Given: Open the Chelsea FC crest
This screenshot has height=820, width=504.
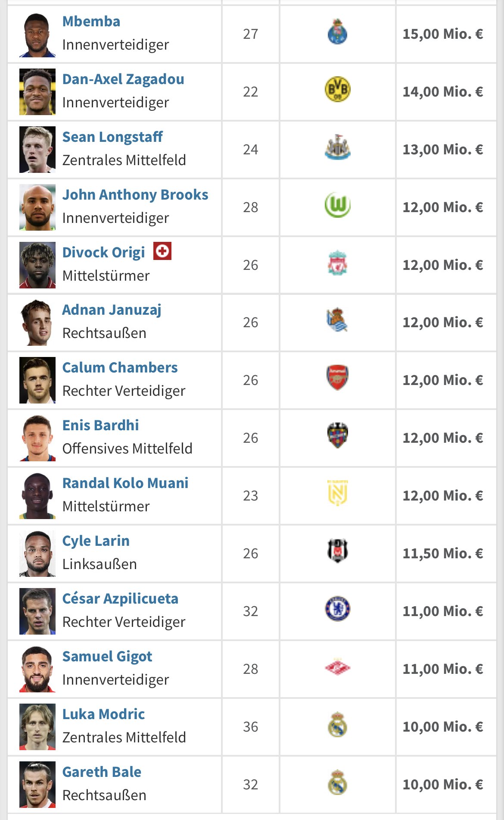Looking at the screenshot, I should pos(337,609).
